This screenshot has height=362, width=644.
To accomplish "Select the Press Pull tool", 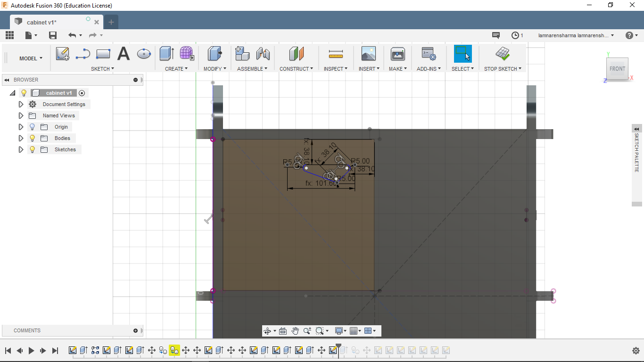I will tap(215, 54).
